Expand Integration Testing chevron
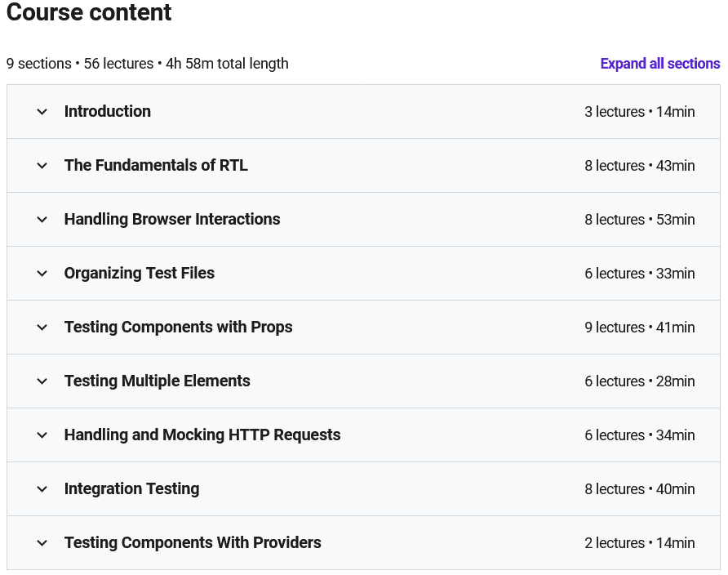 click(42, 489)
